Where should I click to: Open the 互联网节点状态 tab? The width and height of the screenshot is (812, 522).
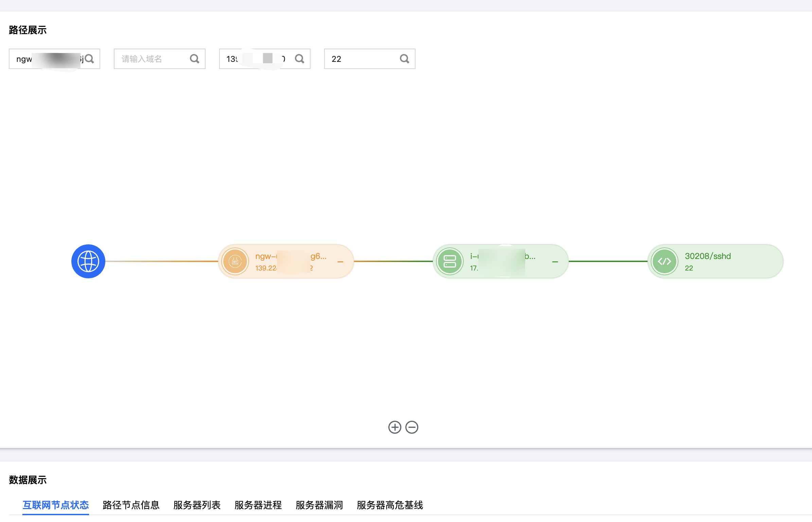tap(56, 505)
